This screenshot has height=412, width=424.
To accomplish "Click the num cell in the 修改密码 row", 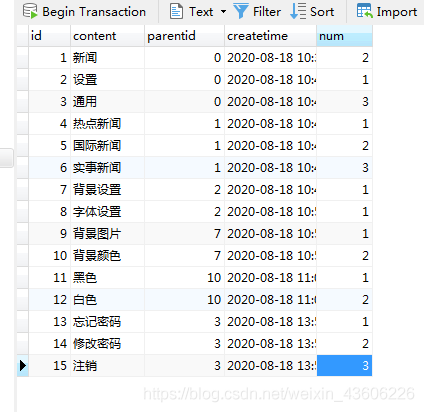I will click(x=344, y=344).
